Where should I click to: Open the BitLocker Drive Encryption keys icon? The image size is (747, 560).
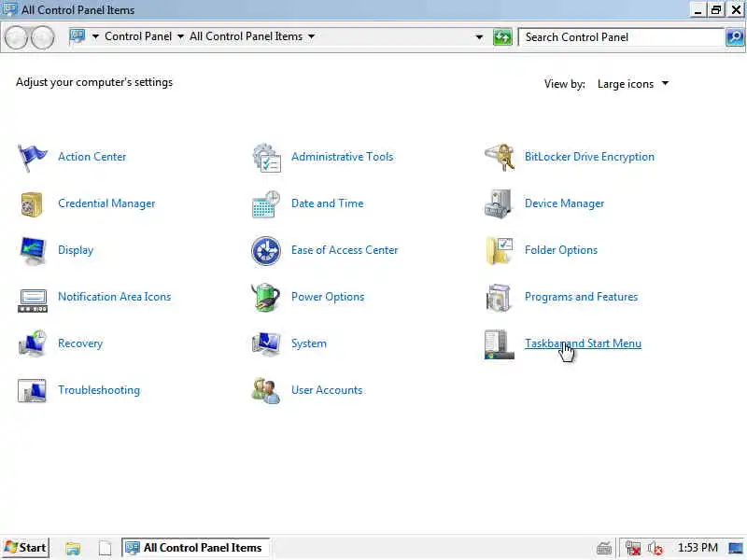point(500,157)
